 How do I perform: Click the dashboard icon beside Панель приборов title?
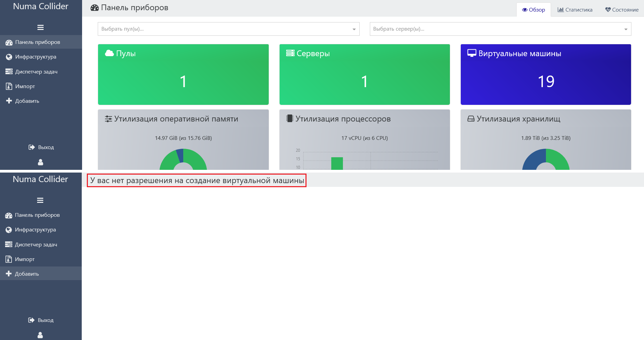click(x=95, y=8)
